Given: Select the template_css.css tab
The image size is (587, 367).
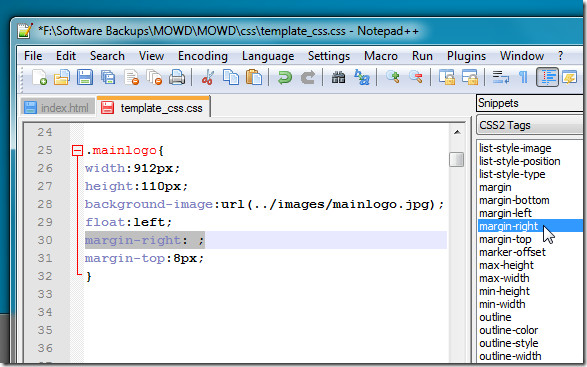Looking at the screenshot, I should pyautogui.click(x=153, y=107).
